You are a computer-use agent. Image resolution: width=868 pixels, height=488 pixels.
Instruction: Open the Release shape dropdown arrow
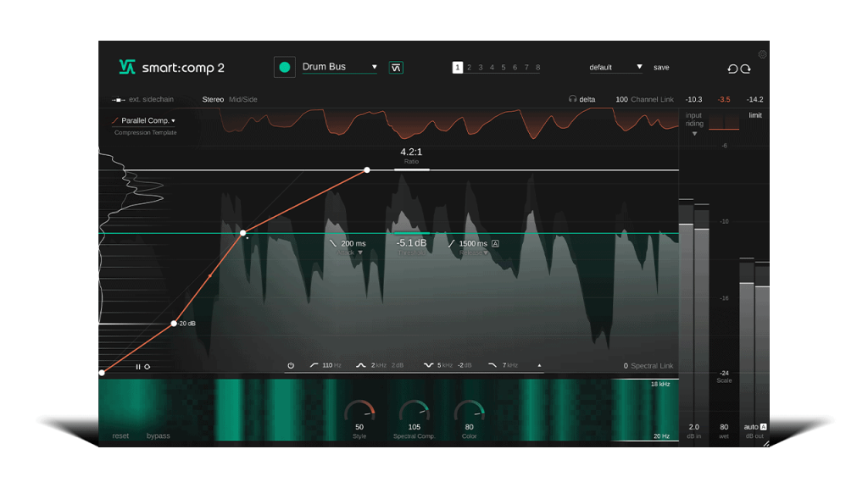[486, 252]
